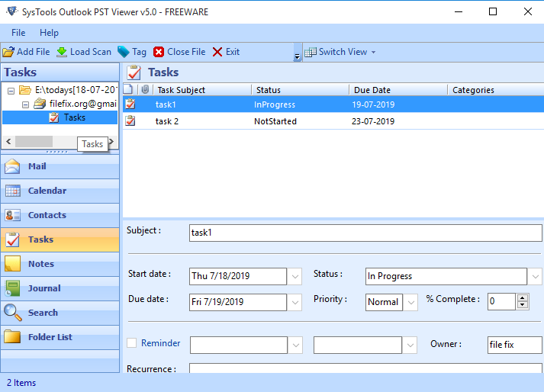
Task: Click the red X Exit icon
Action: (x=217, y=52)
